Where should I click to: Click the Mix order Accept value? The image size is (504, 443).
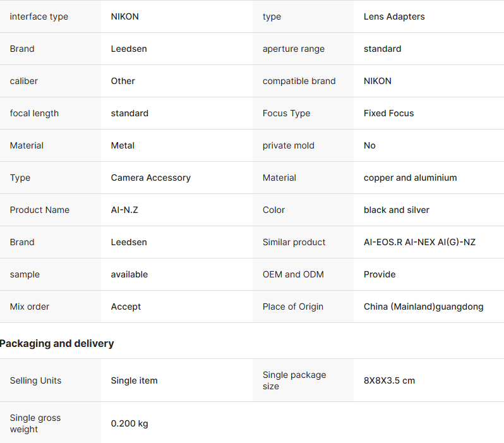tap(126, 306)
